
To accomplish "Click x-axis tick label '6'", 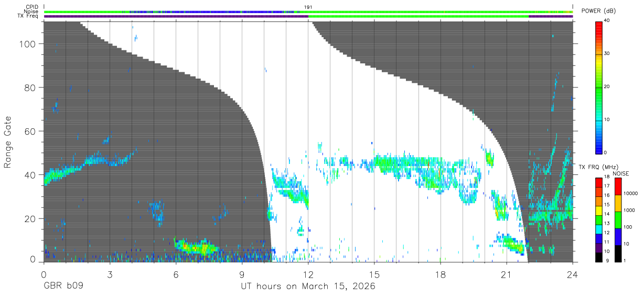I will tap(176, 274).
